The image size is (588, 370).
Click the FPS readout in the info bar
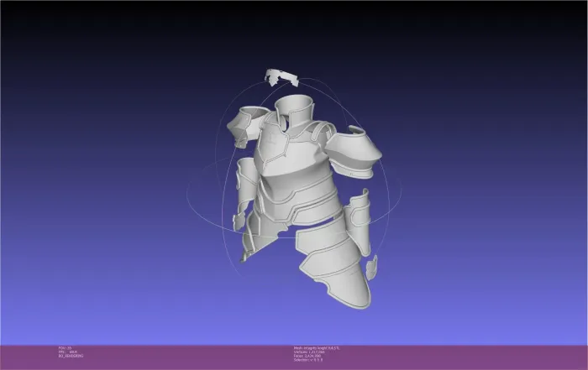click(68, 352)
